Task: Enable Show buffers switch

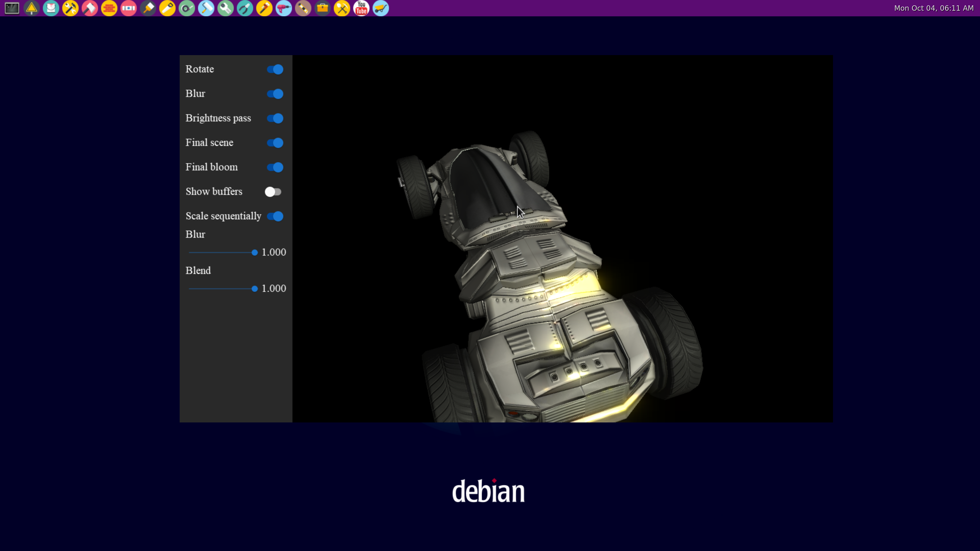Action: point(273,192)
